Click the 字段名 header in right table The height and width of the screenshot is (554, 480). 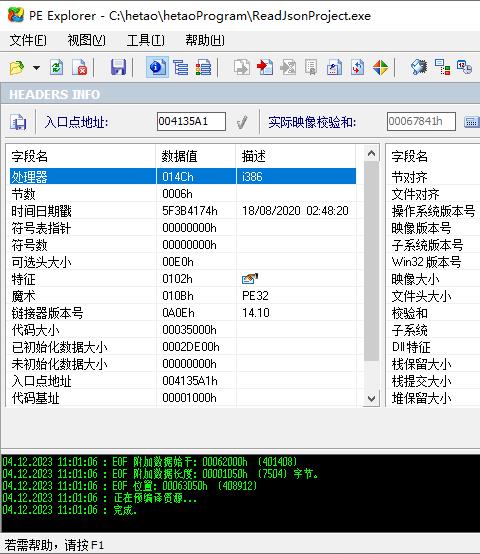pos(433,156)
